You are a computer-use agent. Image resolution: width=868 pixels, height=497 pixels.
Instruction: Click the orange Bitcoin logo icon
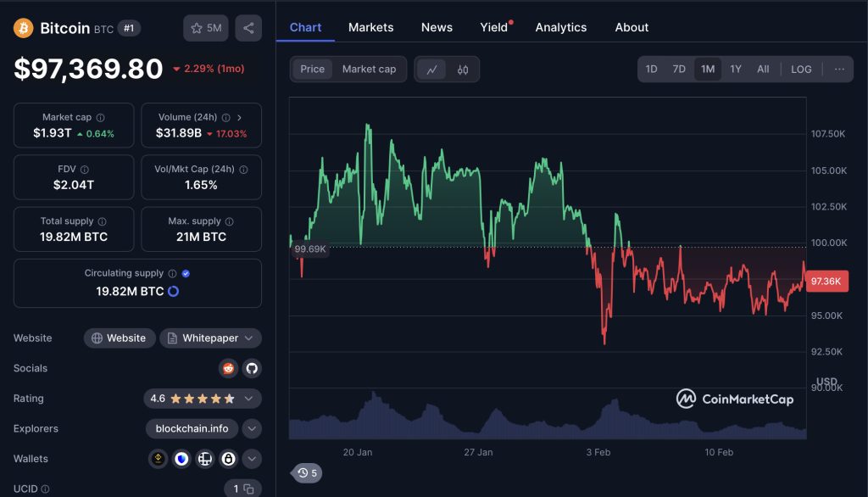[x=23, y=28]
